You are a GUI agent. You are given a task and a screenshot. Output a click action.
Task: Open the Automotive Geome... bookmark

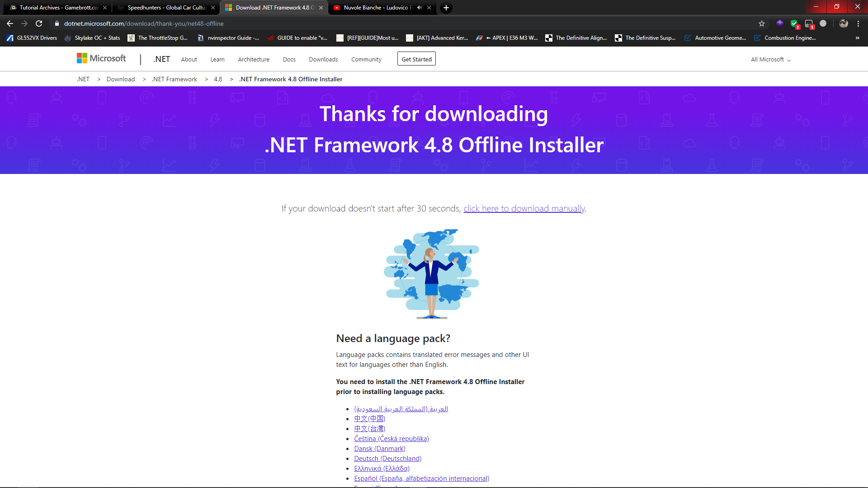716,38
